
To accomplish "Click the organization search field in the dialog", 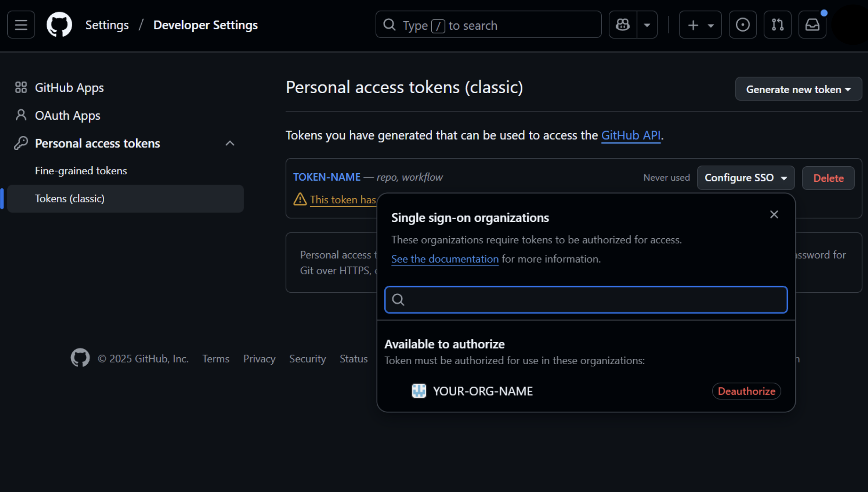I will pos(585,300).
